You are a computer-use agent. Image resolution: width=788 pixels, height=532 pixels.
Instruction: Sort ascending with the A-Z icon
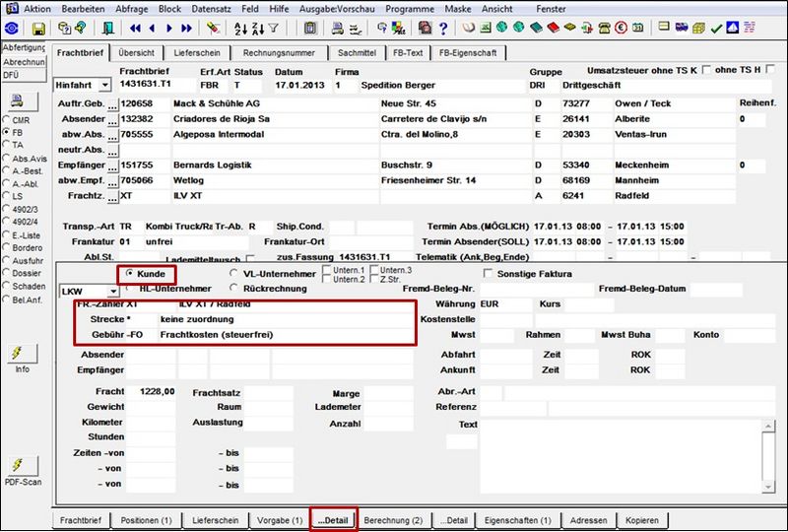(240, 29)
